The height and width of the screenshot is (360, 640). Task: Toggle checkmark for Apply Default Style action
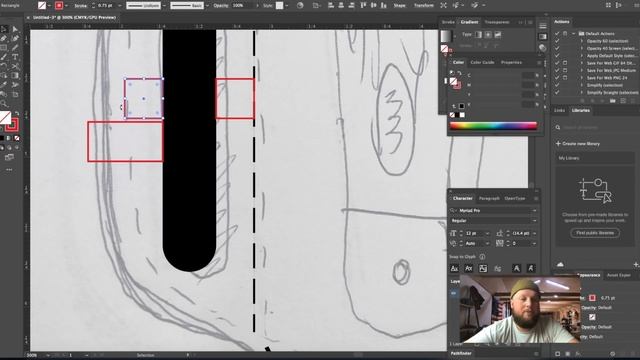click(x=557, y=56)
